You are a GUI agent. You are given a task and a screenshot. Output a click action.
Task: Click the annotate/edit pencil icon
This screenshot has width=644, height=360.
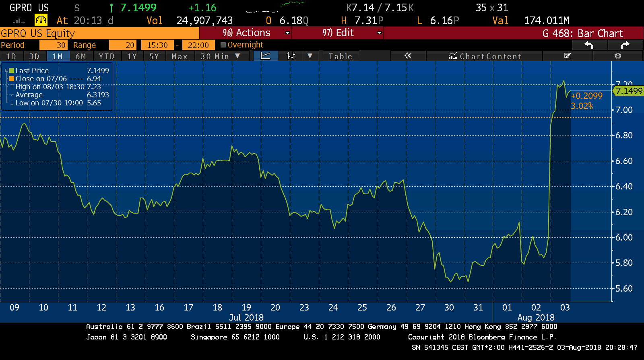tap(568, 56)
